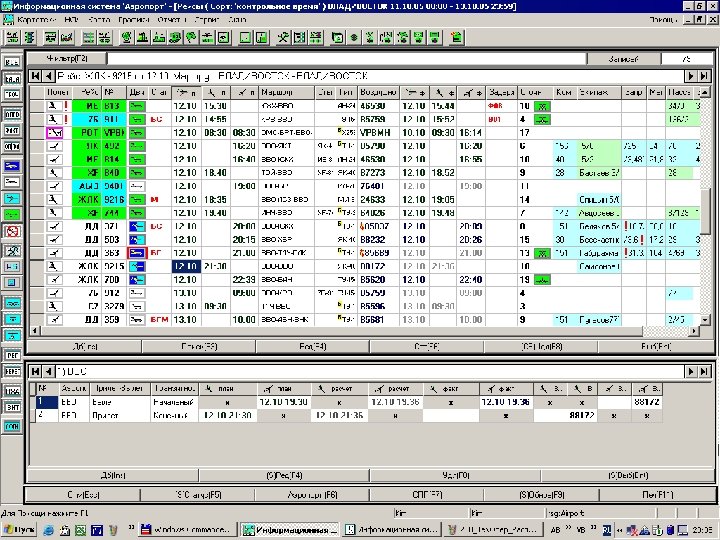Click the red prohibited sidebar icon
Viewport: 720px width, 540px height.
[x=12, y=232]
